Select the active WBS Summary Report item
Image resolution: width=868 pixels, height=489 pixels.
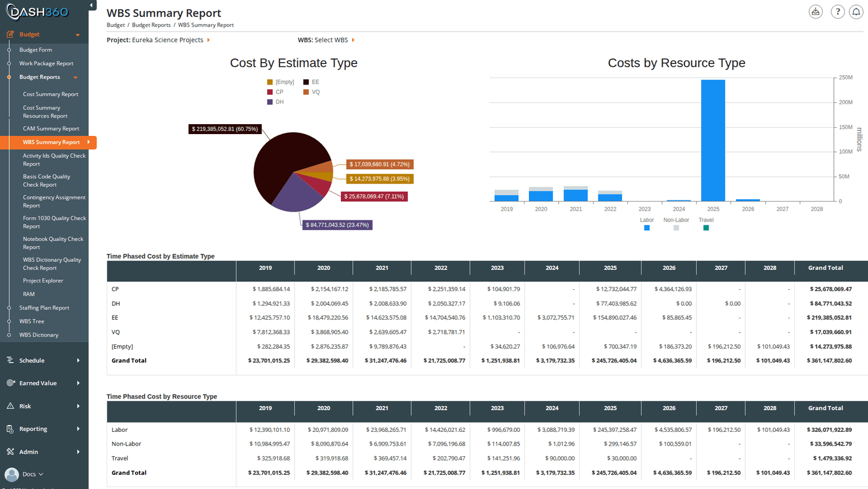48,143
